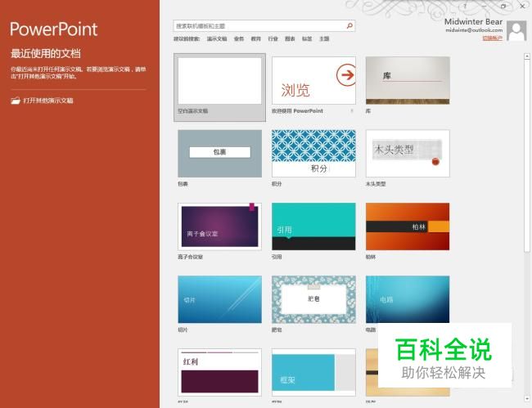
Task: Click the vertical scrollbar thumb
Action: [x=527, y=156]
